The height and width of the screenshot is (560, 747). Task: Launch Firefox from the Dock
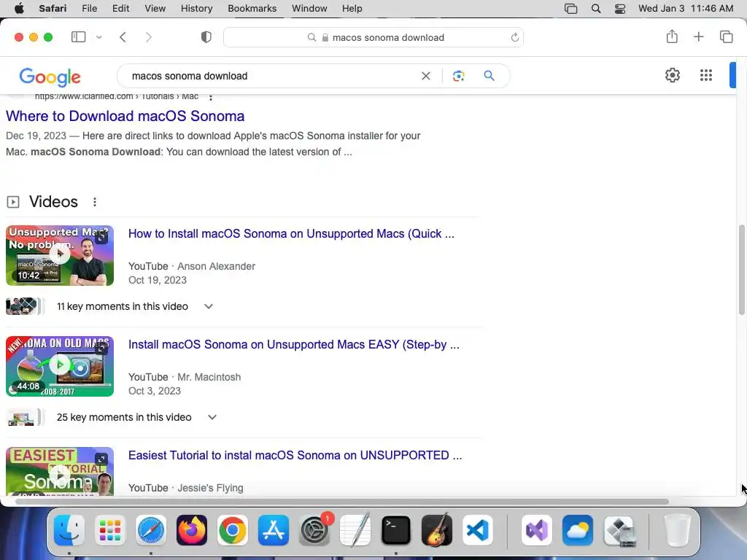pos(192,530)
